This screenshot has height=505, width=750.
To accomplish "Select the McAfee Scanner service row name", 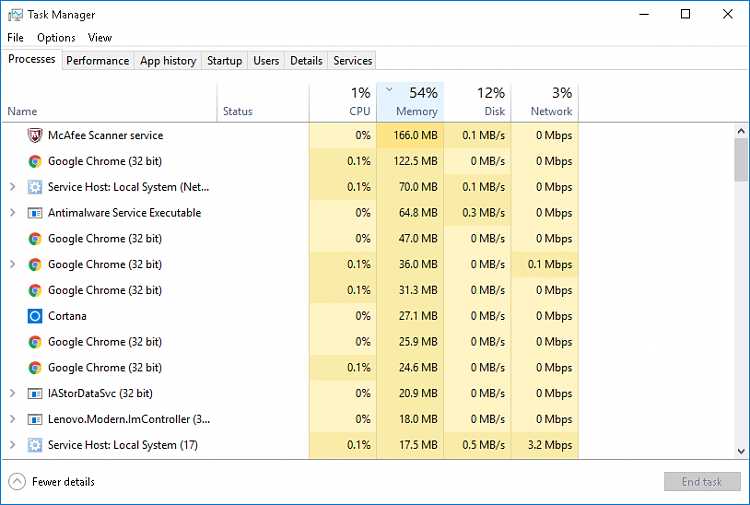I will point(105,135).
